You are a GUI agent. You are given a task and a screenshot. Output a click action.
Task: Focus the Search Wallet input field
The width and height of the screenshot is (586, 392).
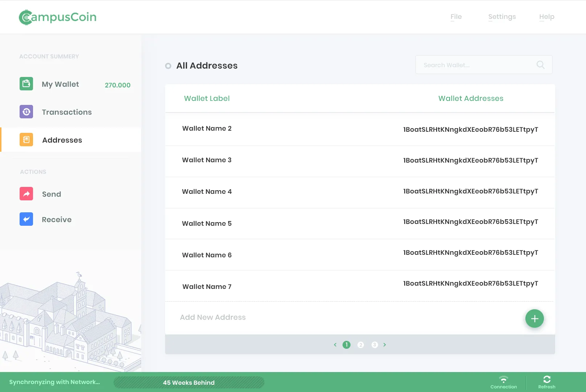tap(475, 65)
